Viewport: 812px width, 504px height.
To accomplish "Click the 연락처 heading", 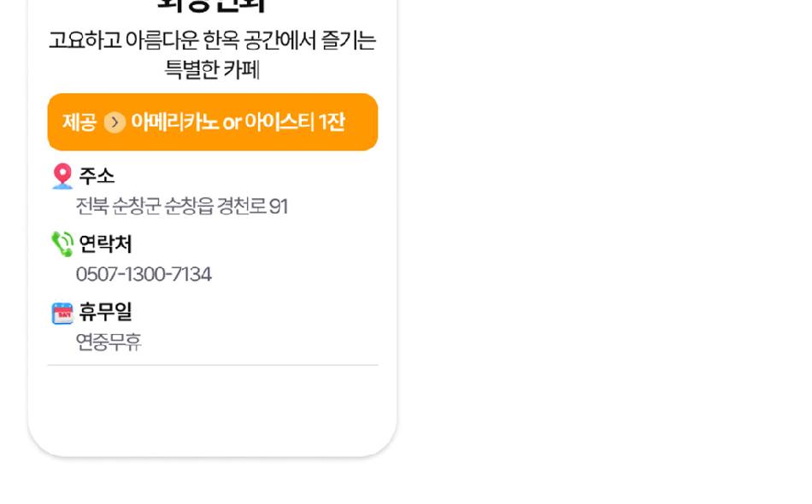I will click(x=106, y=243).
